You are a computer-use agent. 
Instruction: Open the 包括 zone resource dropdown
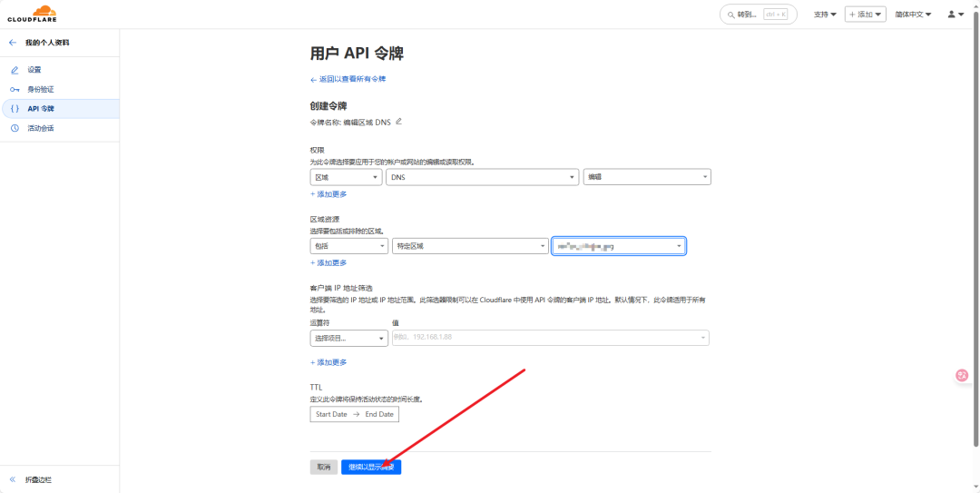[x=348, y=247]
